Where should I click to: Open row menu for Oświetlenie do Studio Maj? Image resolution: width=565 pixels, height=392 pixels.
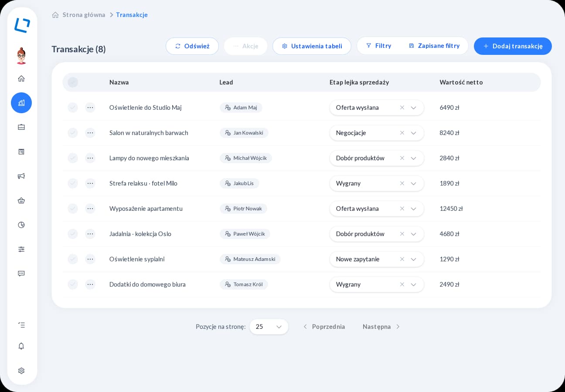tap(90, 108)
